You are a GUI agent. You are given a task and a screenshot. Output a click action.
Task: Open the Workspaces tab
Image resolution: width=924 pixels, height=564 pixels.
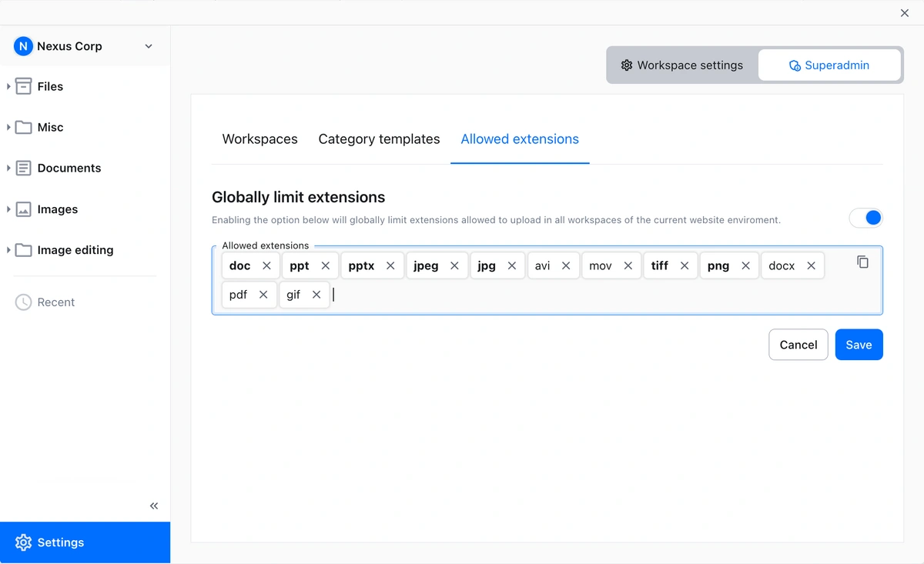click(259, 139)
